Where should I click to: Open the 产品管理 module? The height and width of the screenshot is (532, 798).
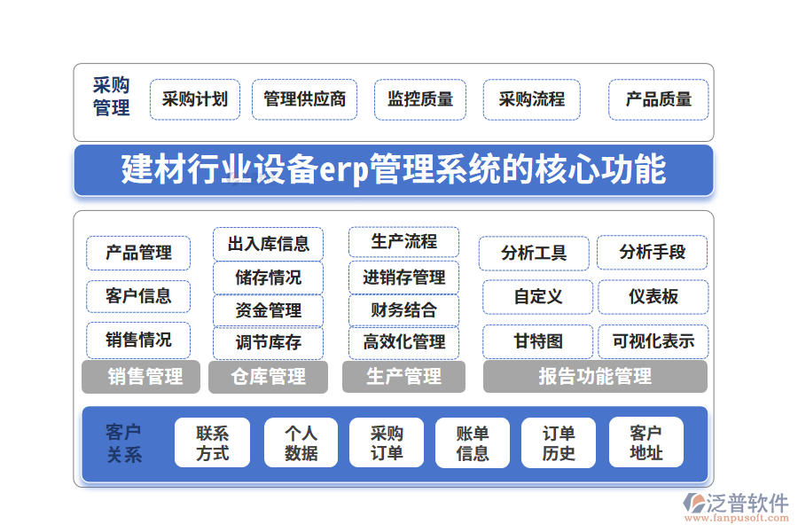[138, 253]
